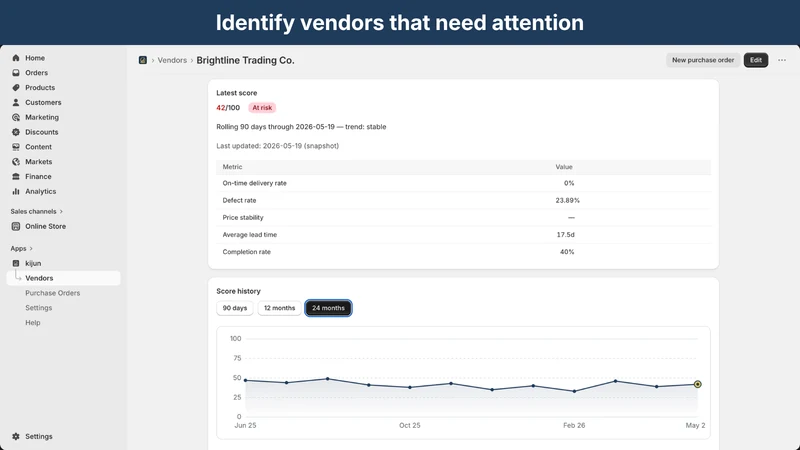Screen dimensions: 800x450
Task: Open Vendors in the sidebar
Action: [63, 278]
